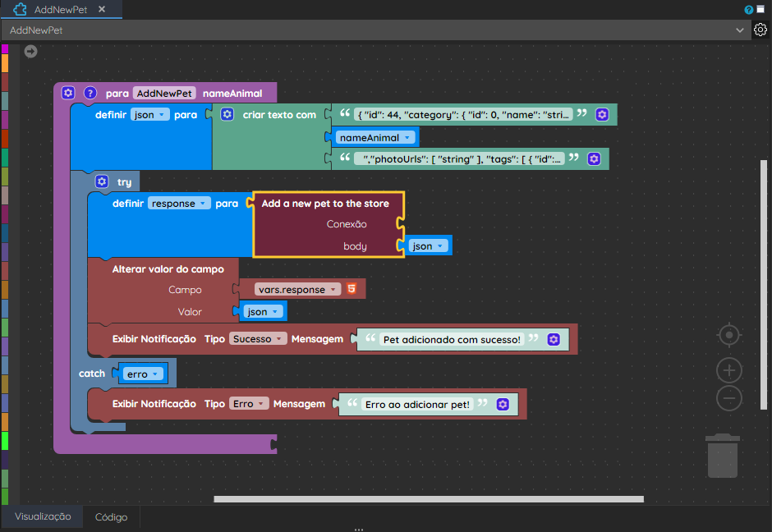Open the erro variable dropdown in catch

(143, 374)
